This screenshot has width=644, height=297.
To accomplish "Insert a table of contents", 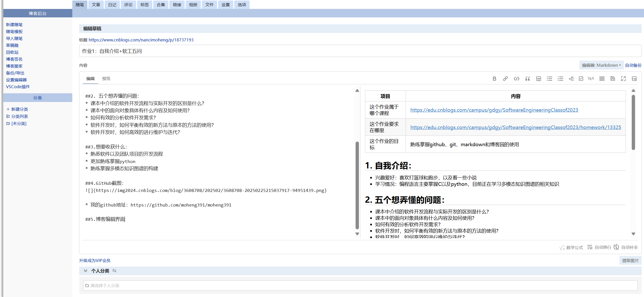I will point(571,79).
